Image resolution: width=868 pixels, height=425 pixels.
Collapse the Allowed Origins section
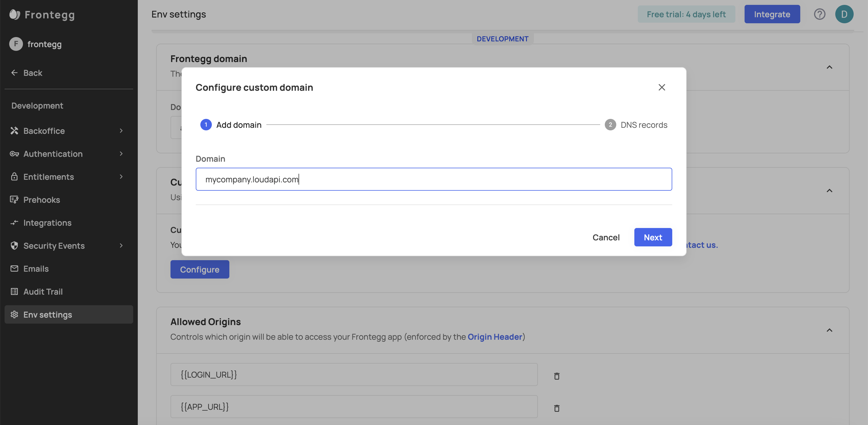click(829, 330)
